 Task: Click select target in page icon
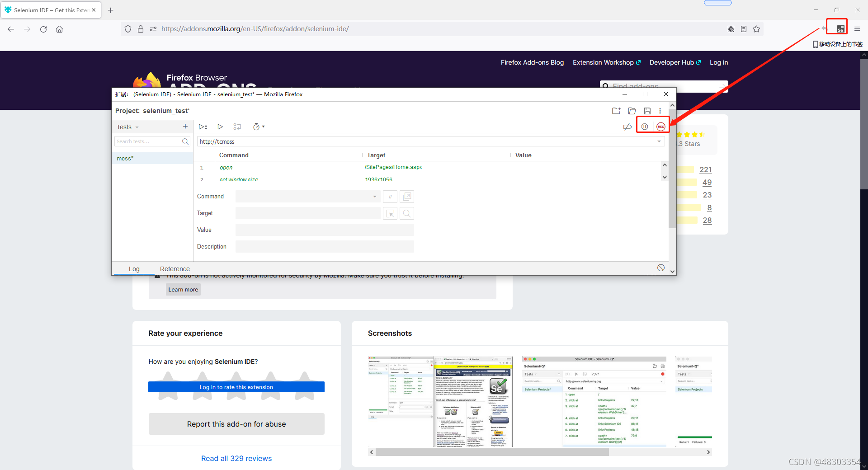[x=390, y=213]
